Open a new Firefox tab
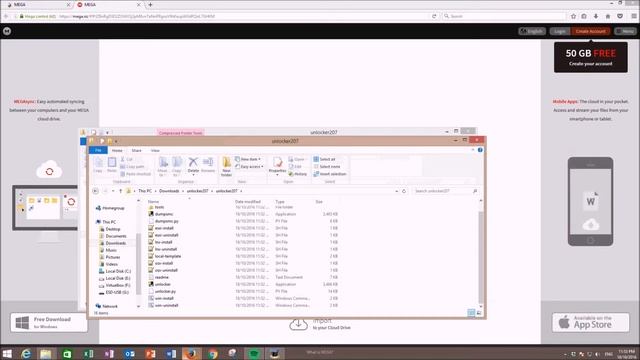The height and width of the screenshot is (360, 640). pos(151,4)
